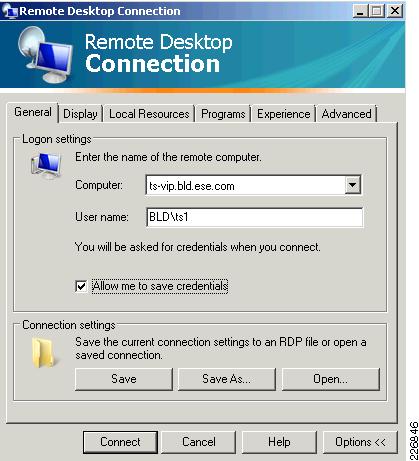419x461 pixels.
Task: Click the Connect button
Action: click(120, 442)
